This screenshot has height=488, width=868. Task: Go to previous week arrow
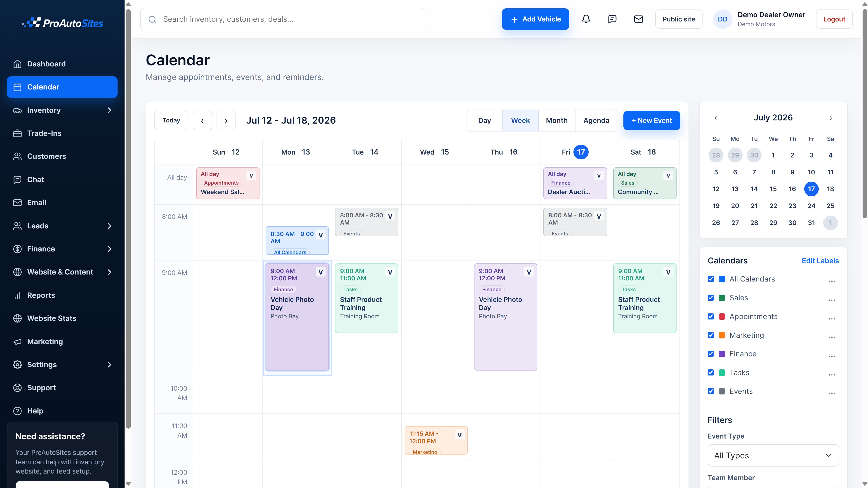click(202, 121)
